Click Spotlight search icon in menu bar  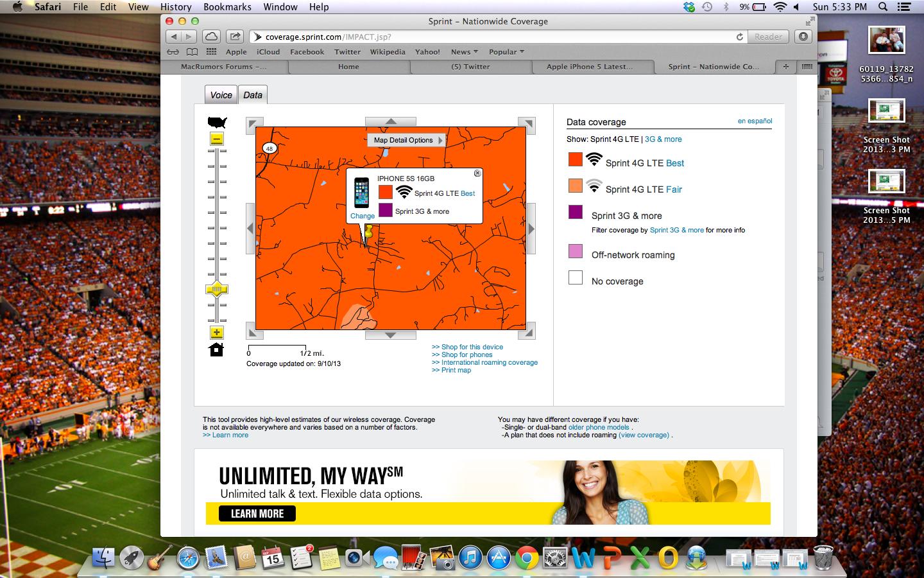point(883,6)
